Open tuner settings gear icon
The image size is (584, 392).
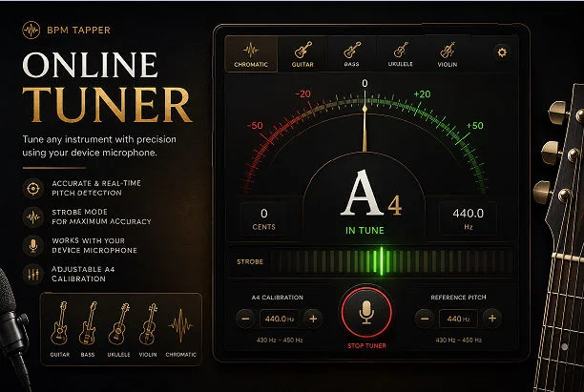(502, 52)
